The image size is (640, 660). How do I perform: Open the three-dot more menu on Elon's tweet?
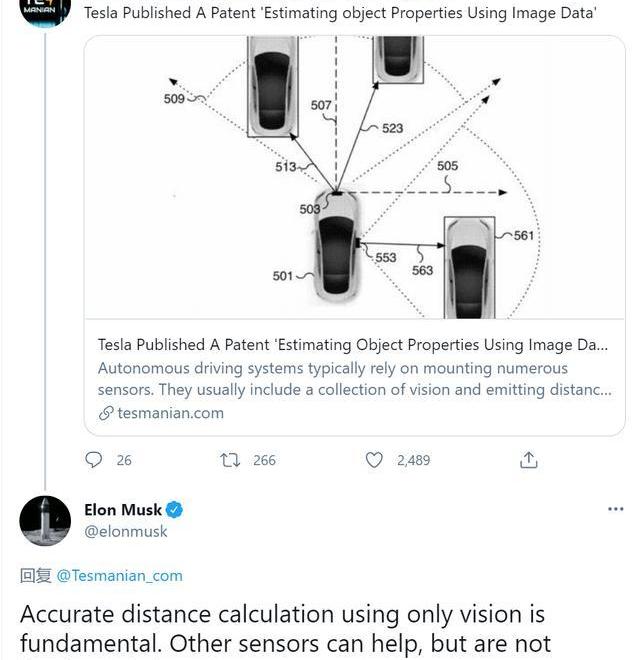point(615,509)
